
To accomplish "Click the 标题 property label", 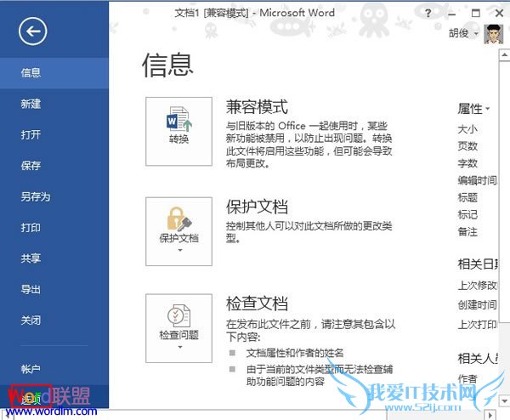I will [467, 197].
